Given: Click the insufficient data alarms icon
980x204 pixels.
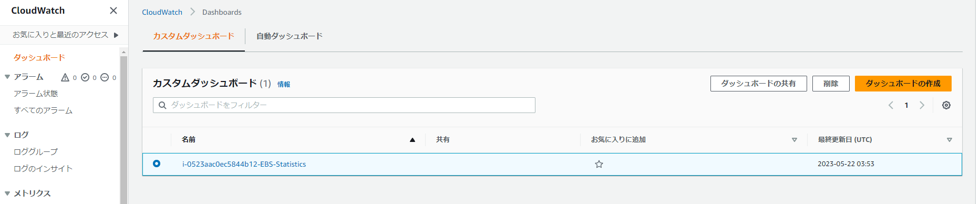Looking at the screenshot, I should click(105, 77).
